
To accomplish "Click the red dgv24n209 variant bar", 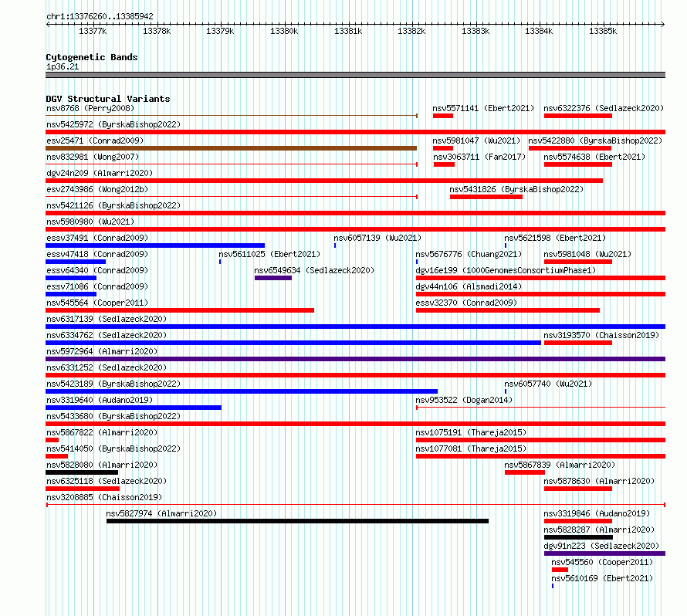I will coord(324,181).
